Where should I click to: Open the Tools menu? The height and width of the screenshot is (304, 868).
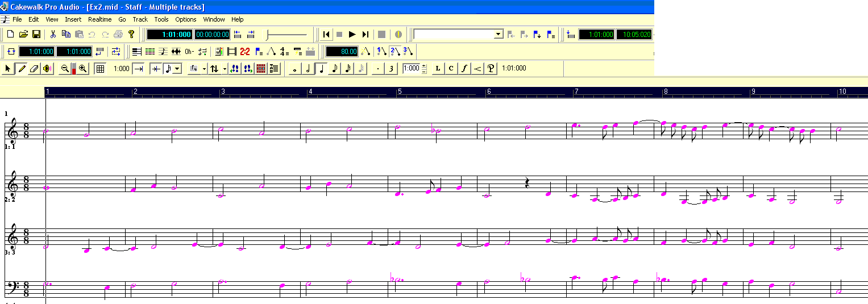(161, 19)
